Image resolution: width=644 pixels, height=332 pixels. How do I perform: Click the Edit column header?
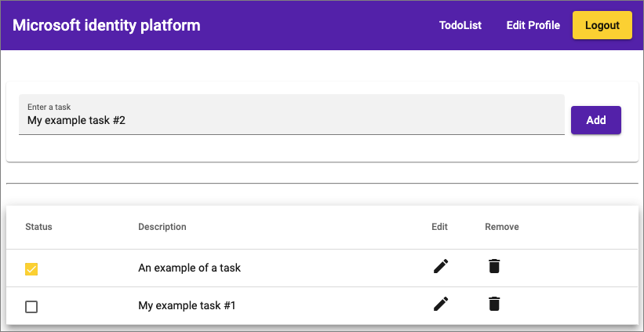click(439, 227)
